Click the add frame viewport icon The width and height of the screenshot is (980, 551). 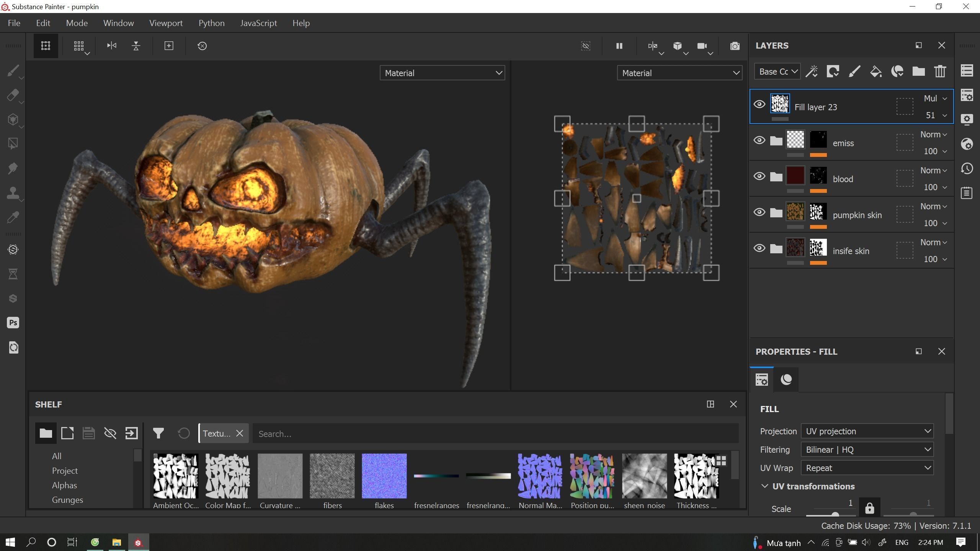169,46
